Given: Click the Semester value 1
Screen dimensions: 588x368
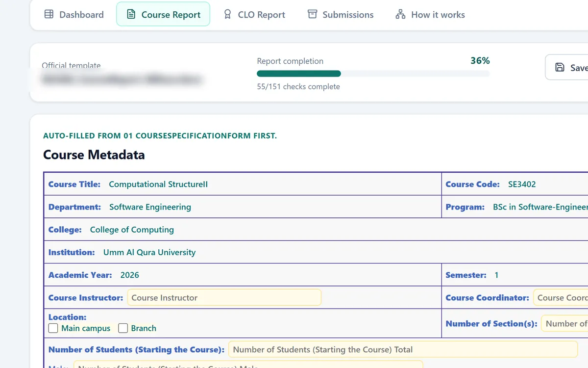Looking at the screenshot, I should point(496,275).
